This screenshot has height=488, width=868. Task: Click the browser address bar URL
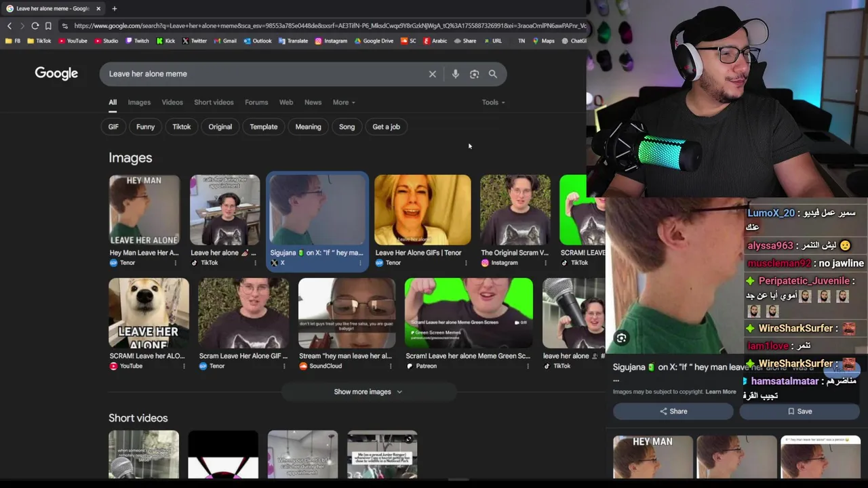[329, 26]
